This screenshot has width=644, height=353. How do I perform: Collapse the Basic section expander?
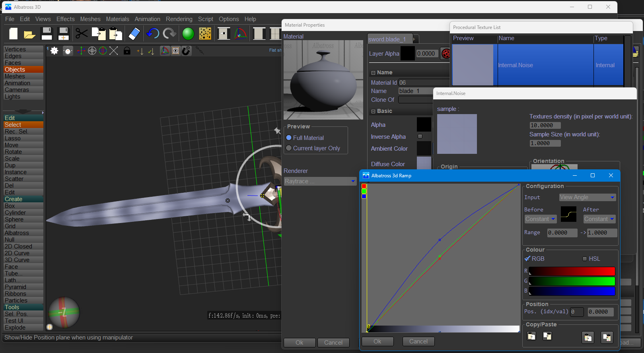click(x=373, y=111)
